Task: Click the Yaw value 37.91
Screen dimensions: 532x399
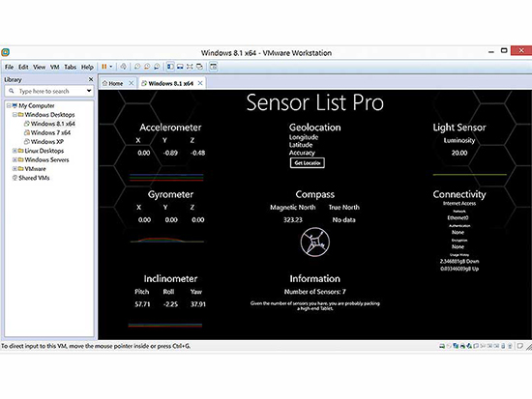Action: coord(197,304)
